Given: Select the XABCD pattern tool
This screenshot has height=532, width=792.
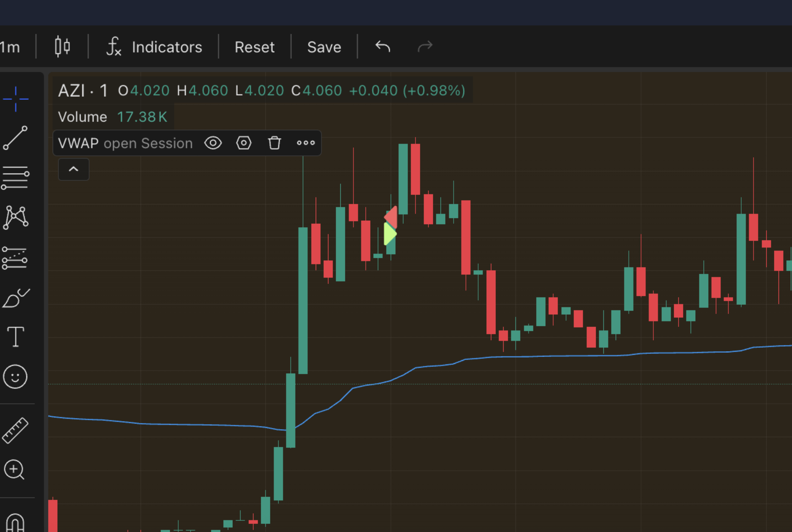Looking at the screenshot, I should 15,218.
